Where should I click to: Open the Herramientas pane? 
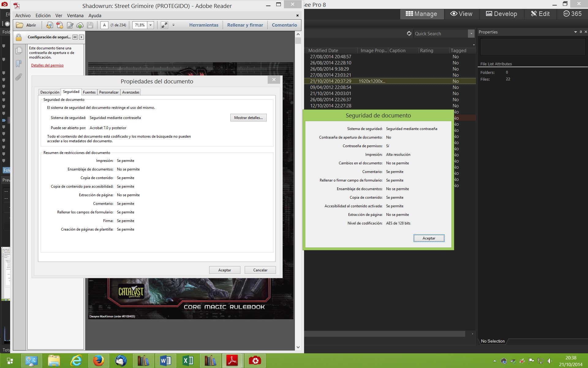pyautogui.click(x=204, y=25)
